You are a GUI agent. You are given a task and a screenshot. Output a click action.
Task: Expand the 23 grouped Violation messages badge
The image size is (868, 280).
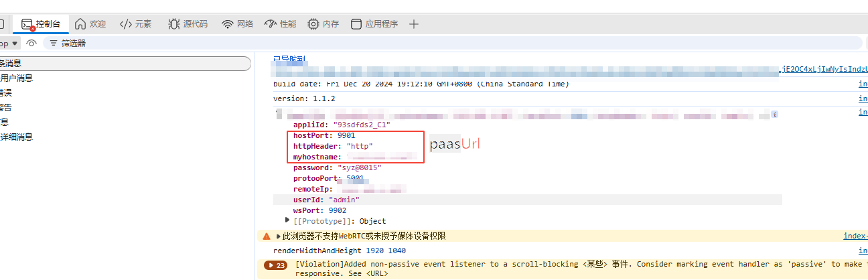[x=276, y=265]
